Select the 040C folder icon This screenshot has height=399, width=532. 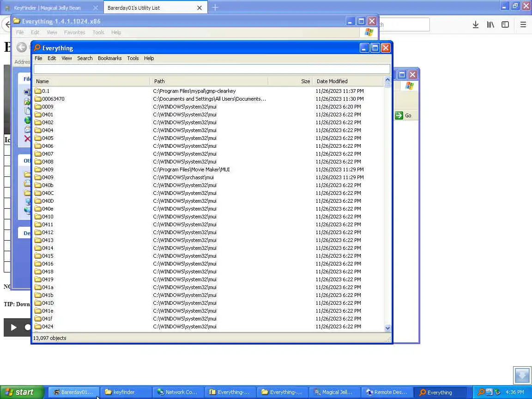point(38,193)
